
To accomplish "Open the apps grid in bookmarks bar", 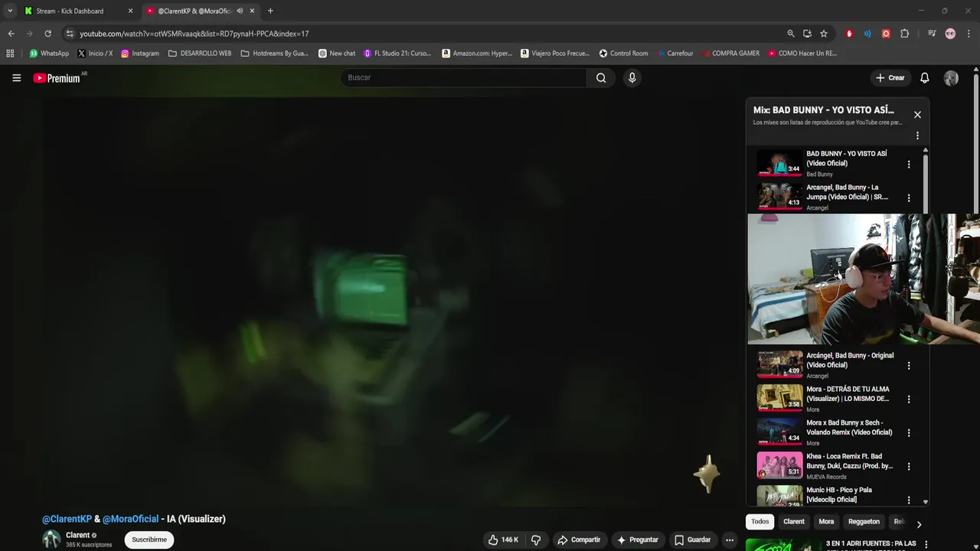I will pos(10,54).
